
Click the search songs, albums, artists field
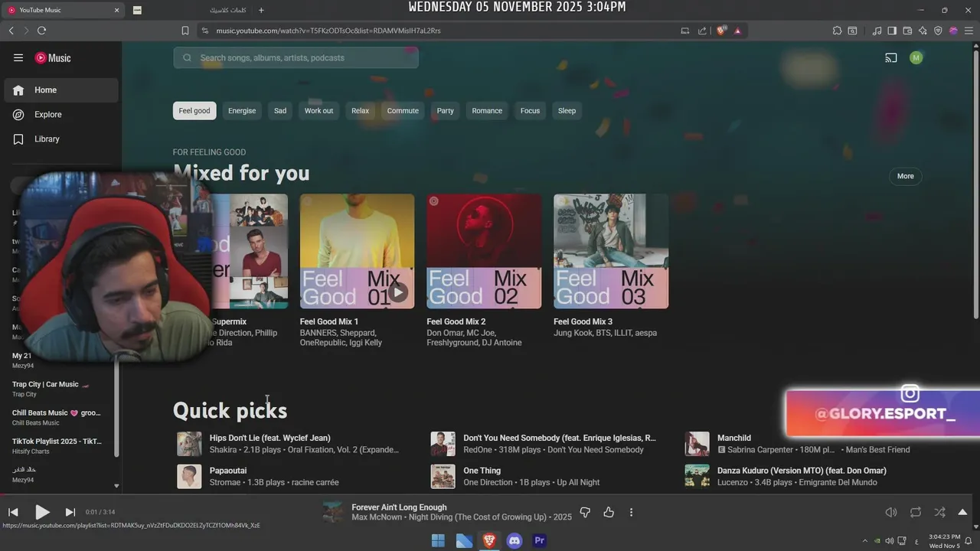296,57
